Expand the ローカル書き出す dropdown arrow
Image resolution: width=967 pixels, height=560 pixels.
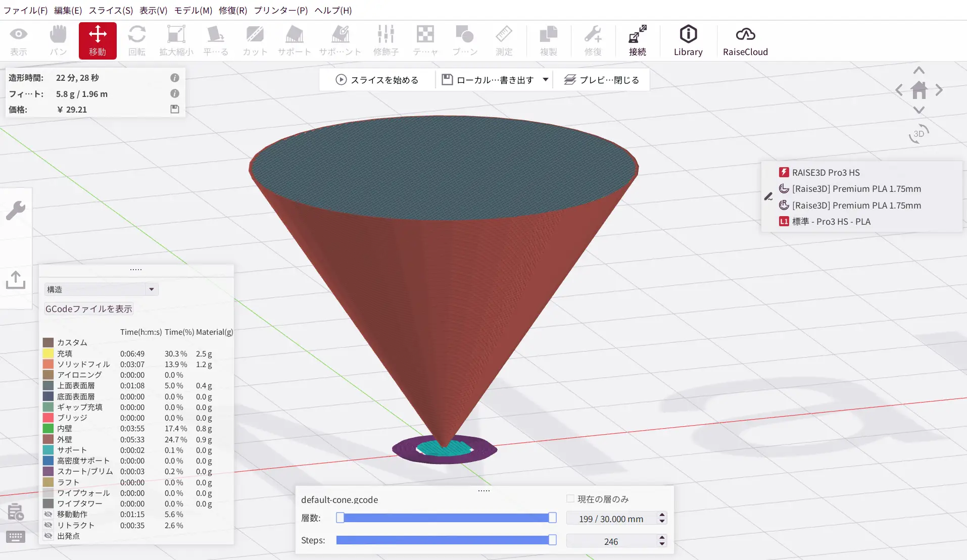point(546,80)
